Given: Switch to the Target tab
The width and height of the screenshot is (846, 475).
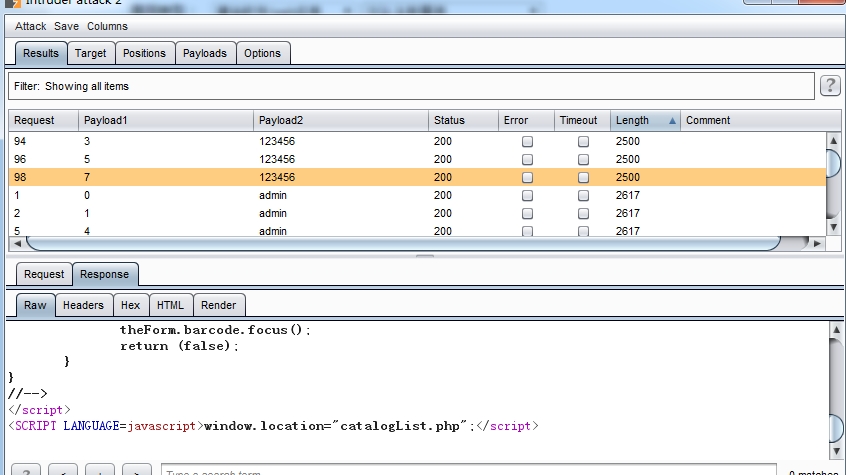Looking at the screenshot, I should tap(91, 53).
